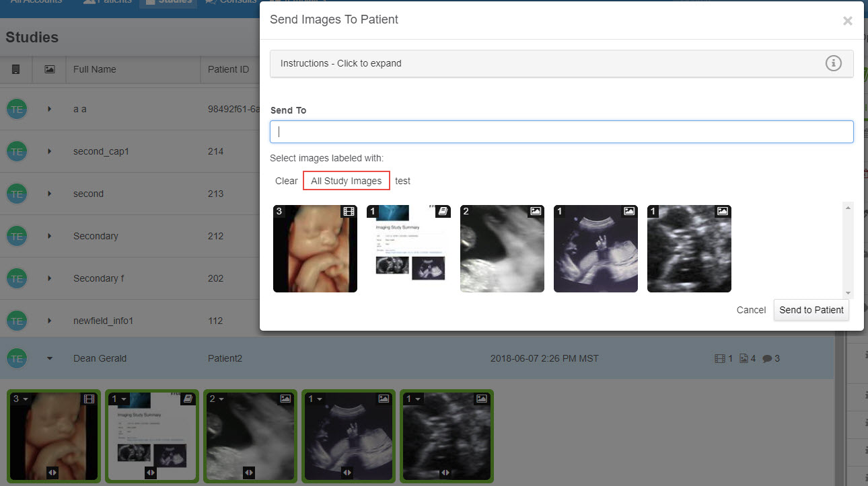The height and width of the screenshot is (486, 868).
Task: Select the Imaging Study Summary thumbnail in the dialog
Action: tap(408, 249)
